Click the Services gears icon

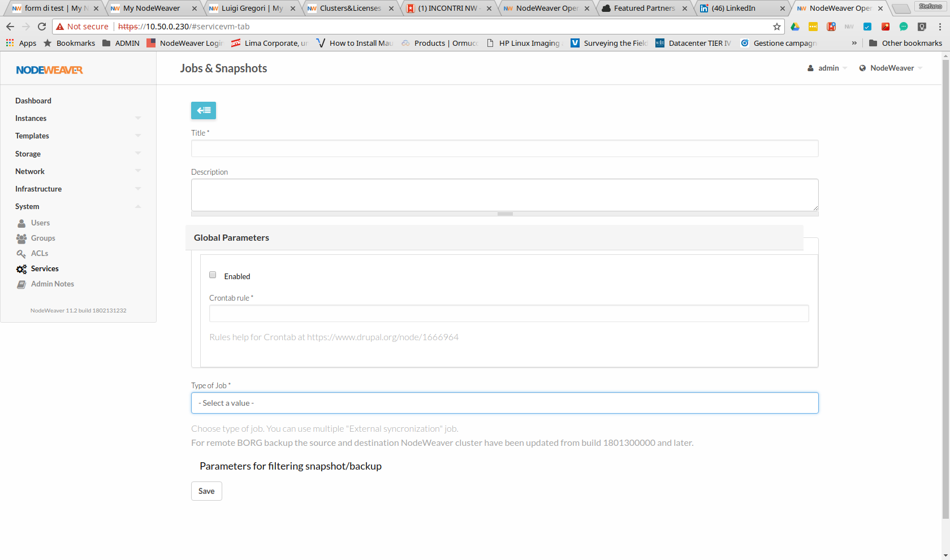(21, 269)
